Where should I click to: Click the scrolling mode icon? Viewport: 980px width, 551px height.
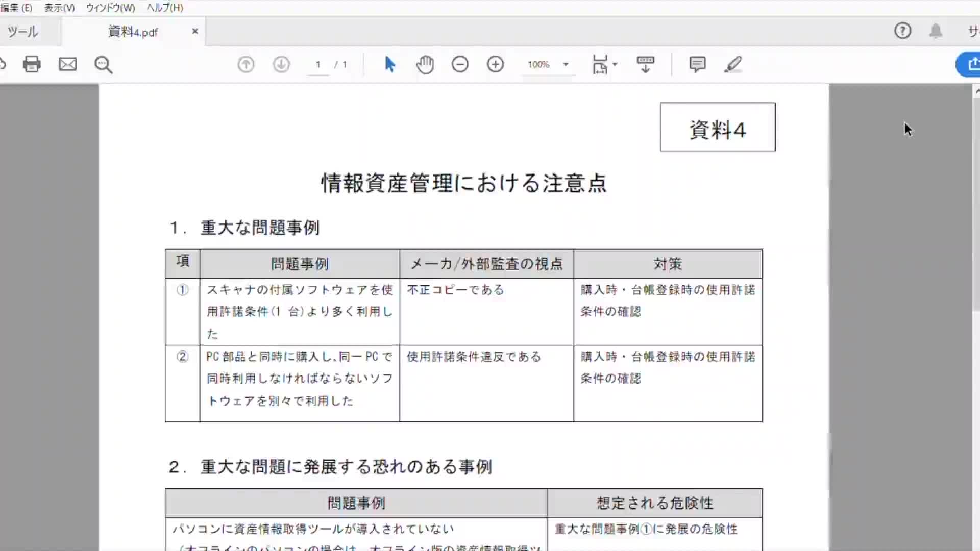(x=646, y=64)
